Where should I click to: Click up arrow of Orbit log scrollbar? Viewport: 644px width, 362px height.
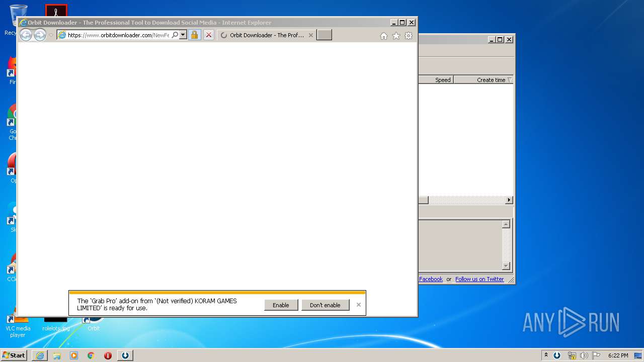click(506, 224)
